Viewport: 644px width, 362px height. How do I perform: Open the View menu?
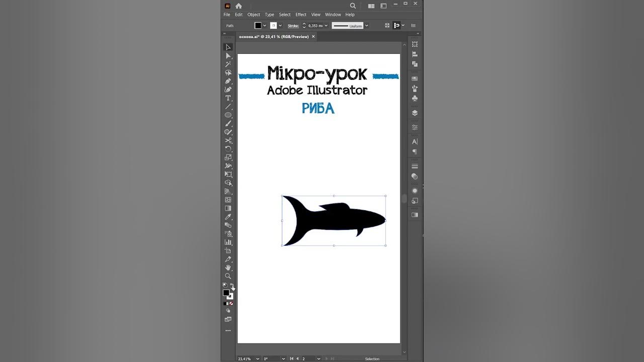316,15
